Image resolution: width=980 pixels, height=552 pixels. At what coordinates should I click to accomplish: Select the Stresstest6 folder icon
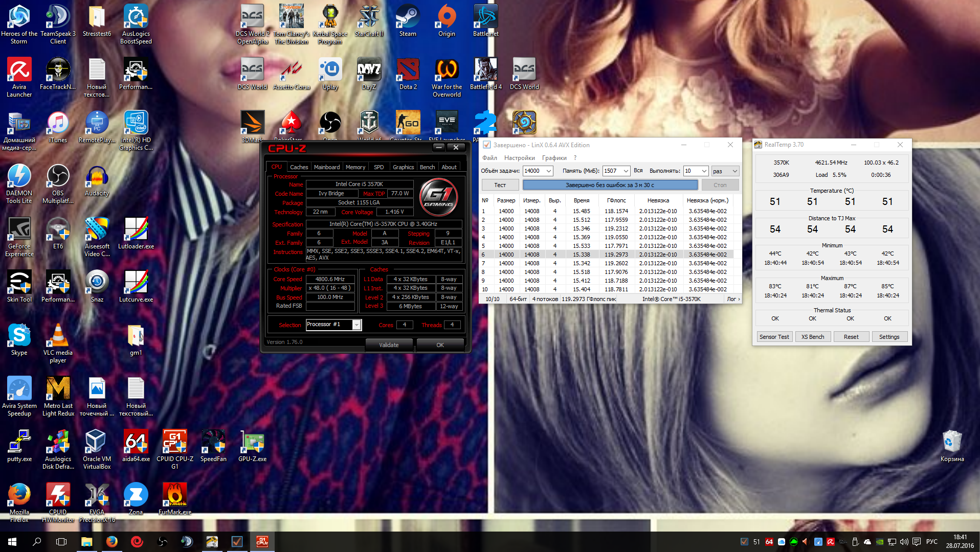pos(97,20)
